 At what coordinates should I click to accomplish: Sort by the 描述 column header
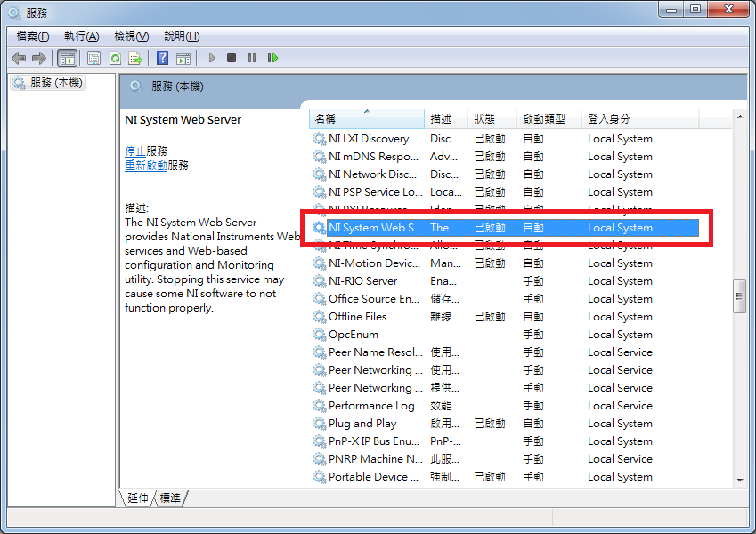click(x=446, y=119)
